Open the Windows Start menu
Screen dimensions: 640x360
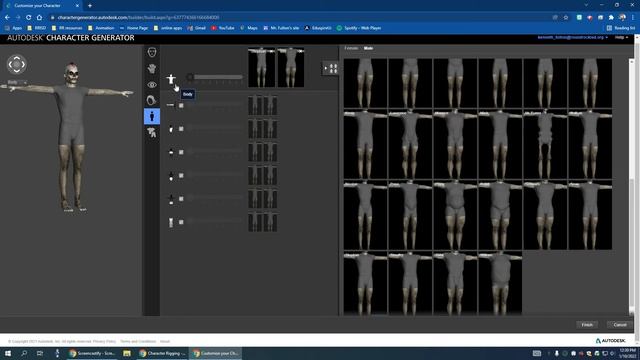(x=8, y=353)
